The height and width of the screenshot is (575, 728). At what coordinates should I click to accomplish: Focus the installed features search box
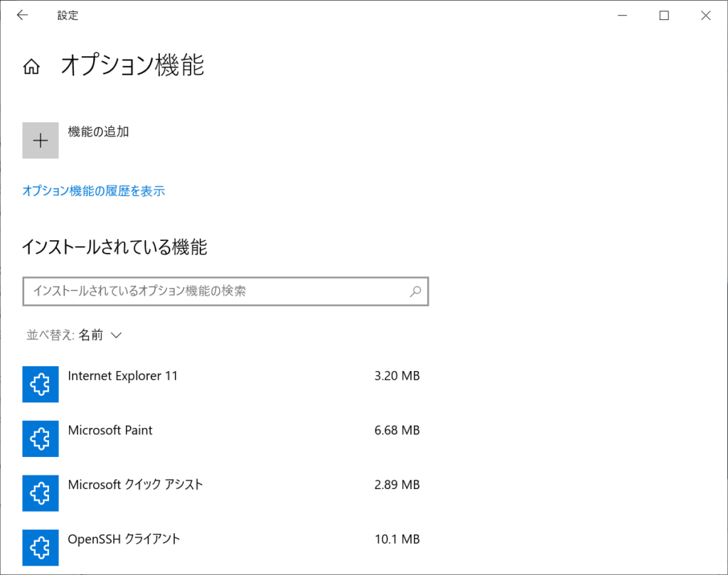click(225, 291)
